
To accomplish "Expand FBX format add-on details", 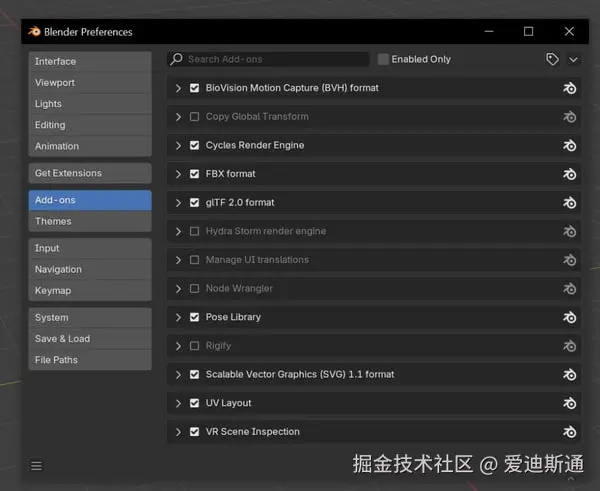I will coord(178,174).
